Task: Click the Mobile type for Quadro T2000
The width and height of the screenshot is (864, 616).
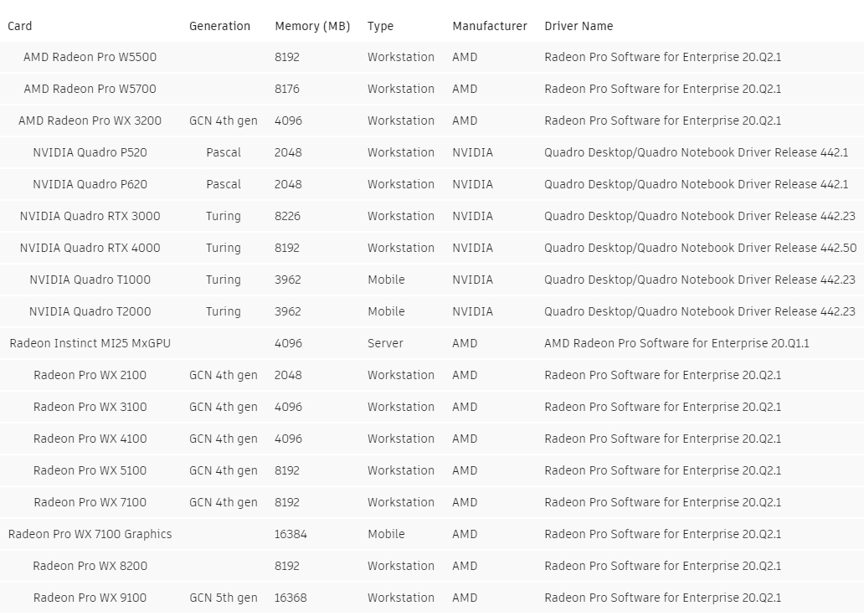Action: (386, 311)
